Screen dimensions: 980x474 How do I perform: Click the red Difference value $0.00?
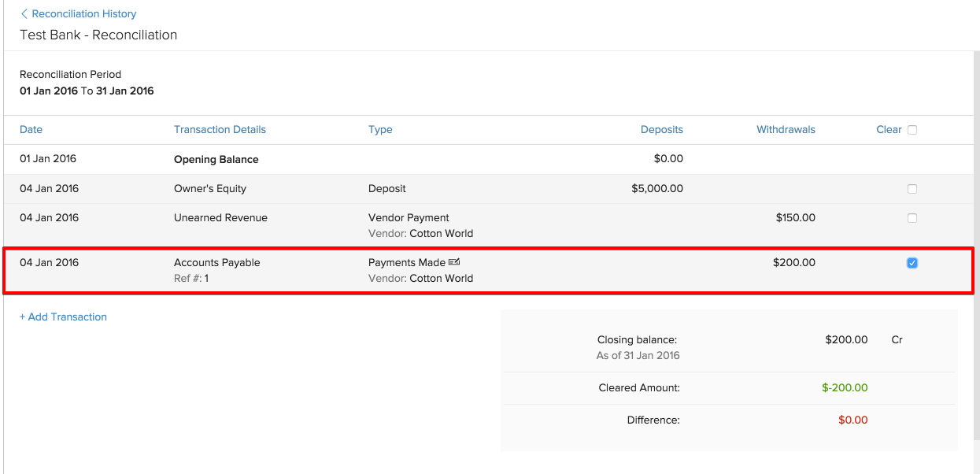click(852, 420)
